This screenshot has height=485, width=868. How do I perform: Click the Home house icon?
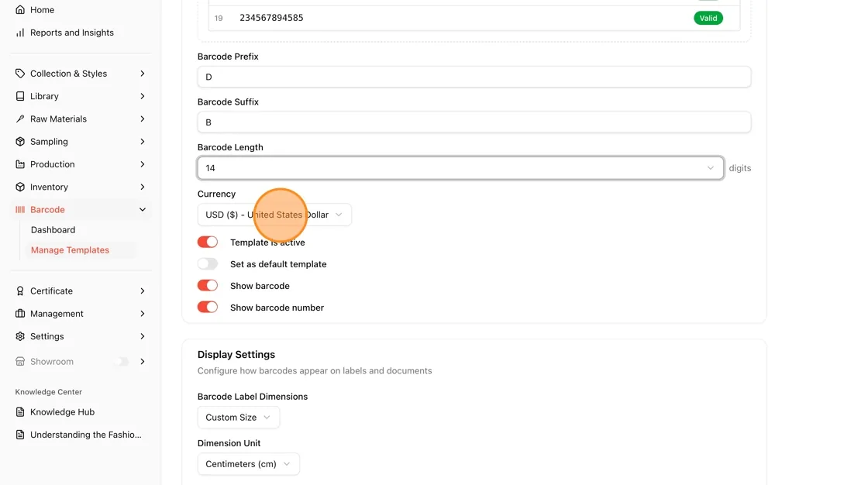tap(20, 10)
